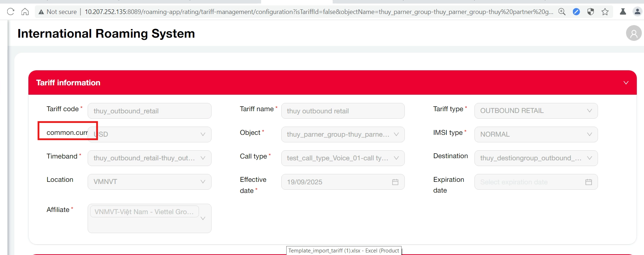644x255 pixels.
Task: Select the Affiliate VNMVT tag
Action: coord(144,212)
